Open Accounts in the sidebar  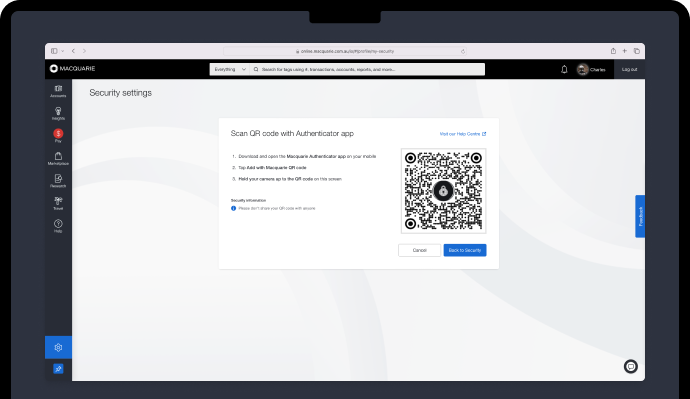coord(58,91)
